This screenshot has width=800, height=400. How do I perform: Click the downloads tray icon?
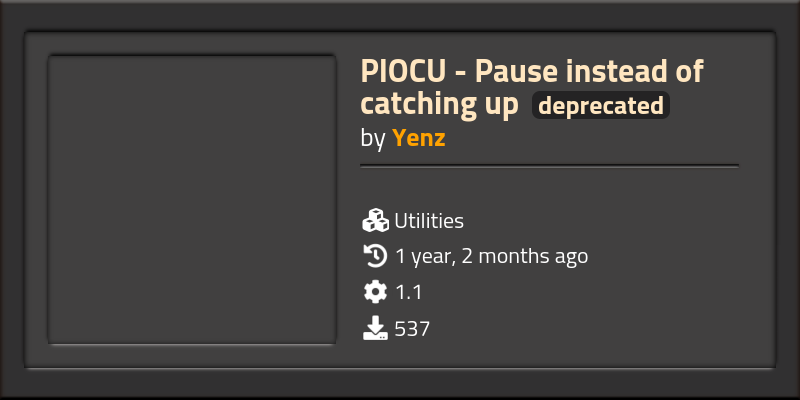point(375,328)
